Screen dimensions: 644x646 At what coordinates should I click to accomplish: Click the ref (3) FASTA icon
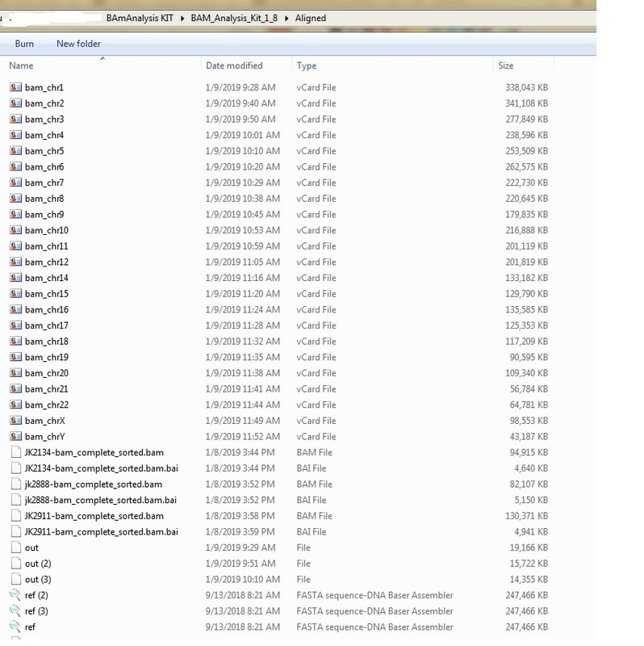tap(15, 610)
